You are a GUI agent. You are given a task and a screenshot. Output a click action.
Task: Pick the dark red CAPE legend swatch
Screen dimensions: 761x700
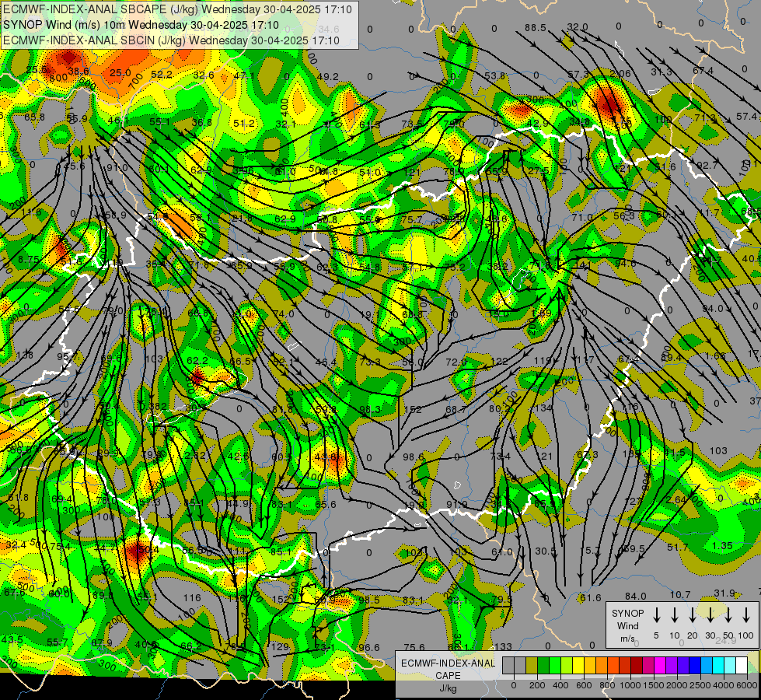pyautogui.click(x=637, y=665)
